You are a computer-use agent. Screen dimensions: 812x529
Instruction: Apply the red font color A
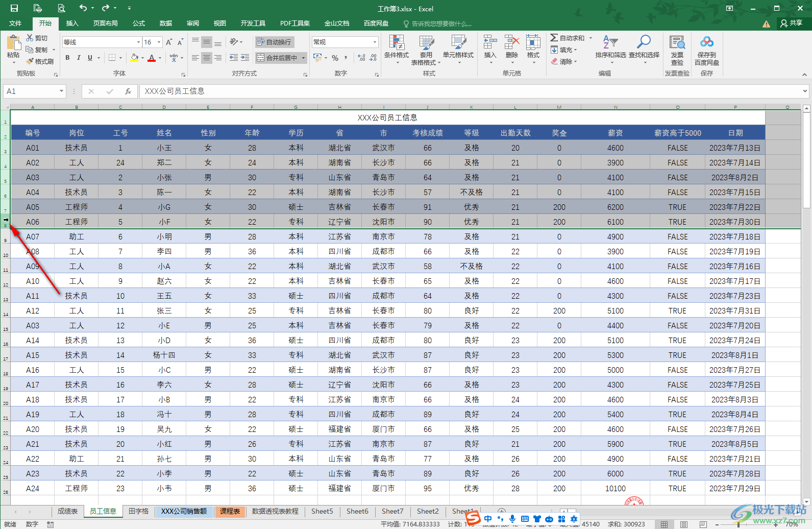(152, 58)
